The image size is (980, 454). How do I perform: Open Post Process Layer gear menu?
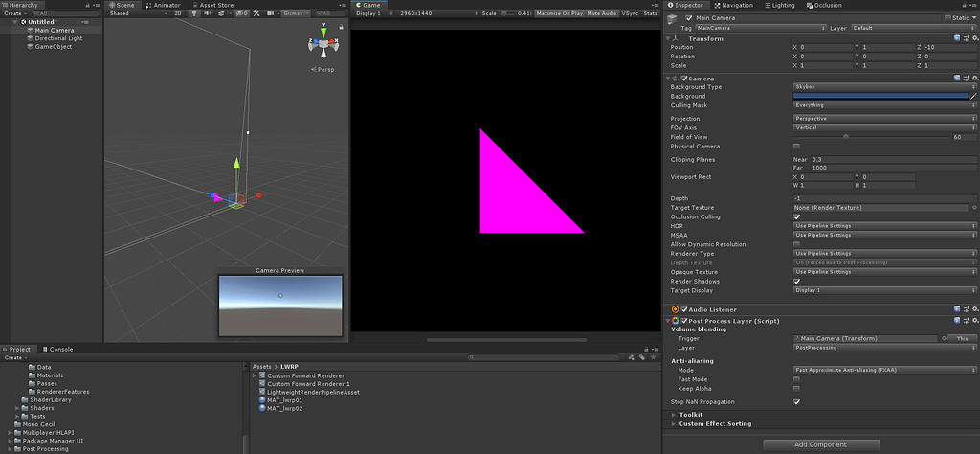click(x=974, y=320)
